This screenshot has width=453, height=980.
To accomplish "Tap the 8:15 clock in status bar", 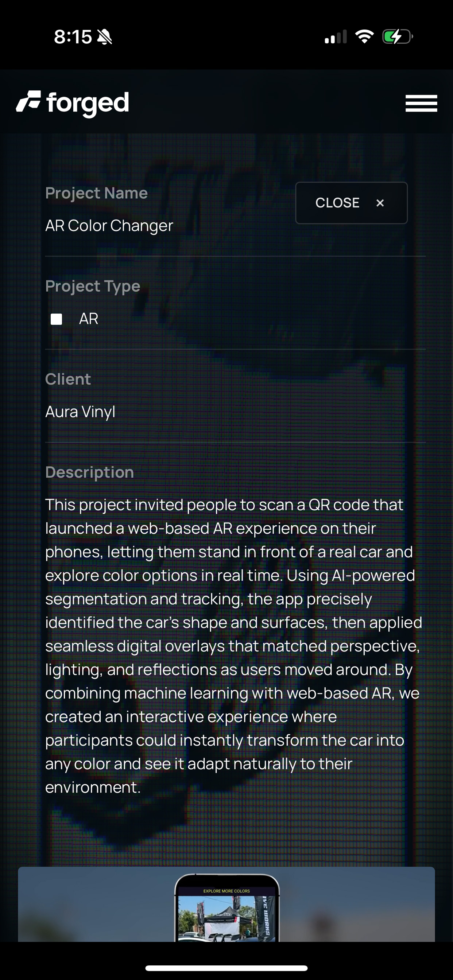I will pyautogui.click(x=73, y=37).
